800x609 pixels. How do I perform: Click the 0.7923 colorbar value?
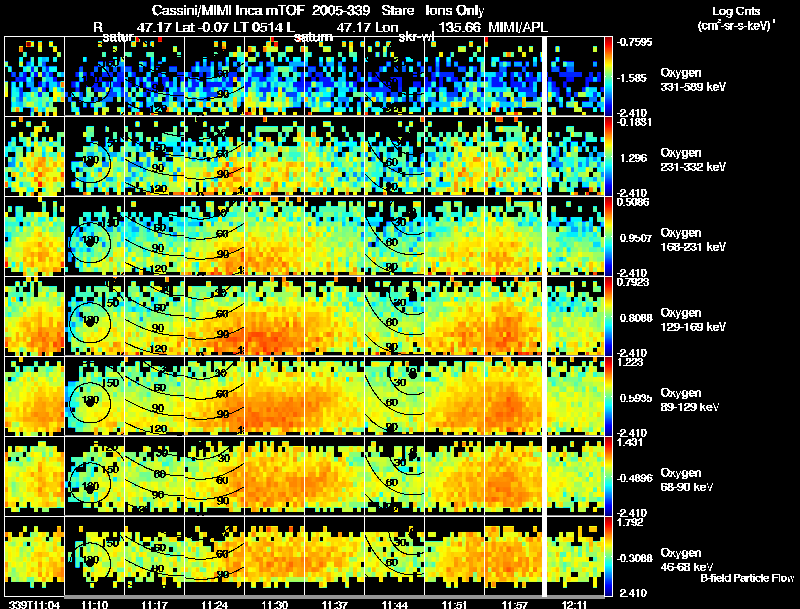[633, 282]
